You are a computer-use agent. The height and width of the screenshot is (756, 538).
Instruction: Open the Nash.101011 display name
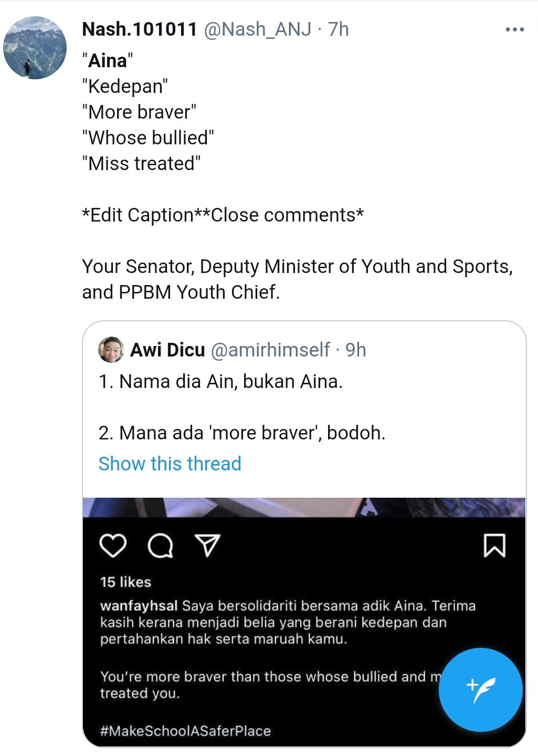point(139,29)
